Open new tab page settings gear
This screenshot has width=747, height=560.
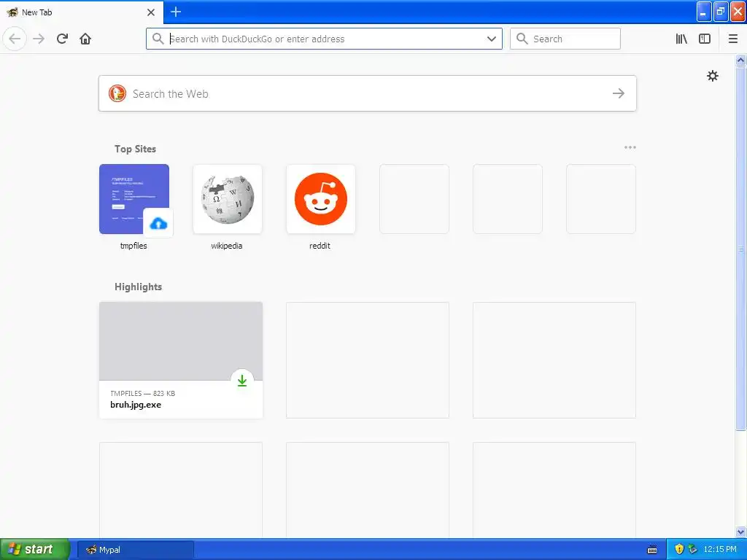click(712, 76)
